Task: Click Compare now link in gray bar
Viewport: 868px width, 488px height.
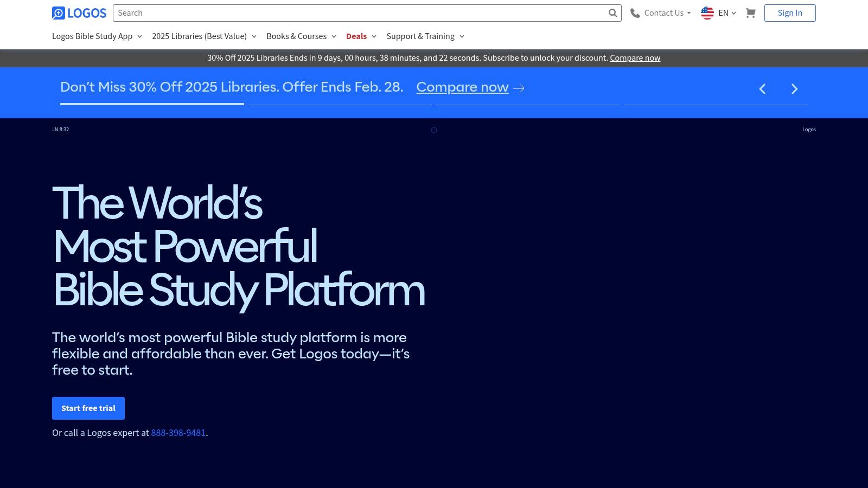Action: pos(635,58)
